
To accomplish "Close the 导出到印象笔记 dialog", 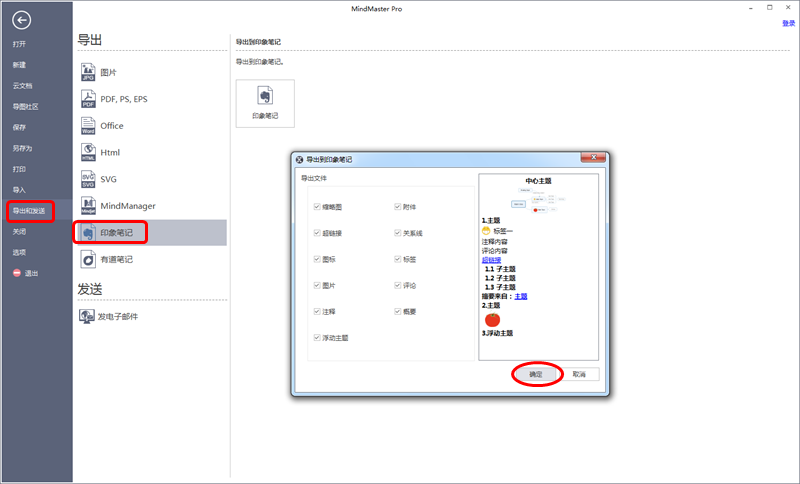I will (593, 158).
